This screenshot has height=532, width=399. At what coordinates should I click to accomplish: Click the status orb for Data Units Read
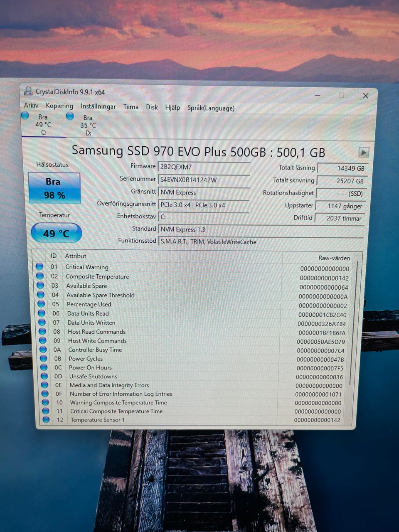pos(42,313)
